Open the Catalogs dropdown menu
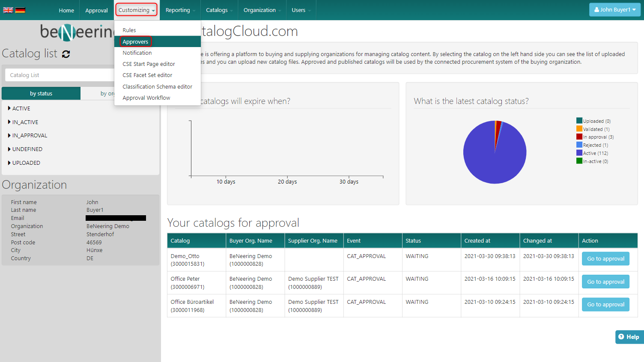Viewport: 644px width, 362px height. (x=219, y=10)
